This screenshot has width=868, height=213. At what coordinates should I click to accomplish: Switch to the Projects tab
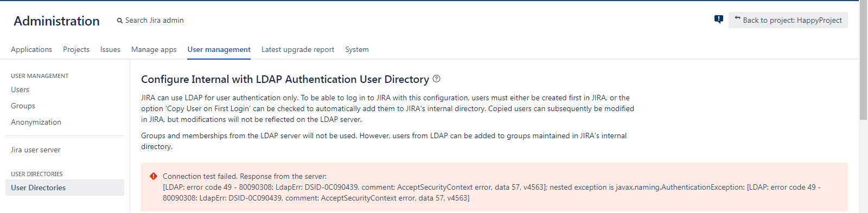76,49
